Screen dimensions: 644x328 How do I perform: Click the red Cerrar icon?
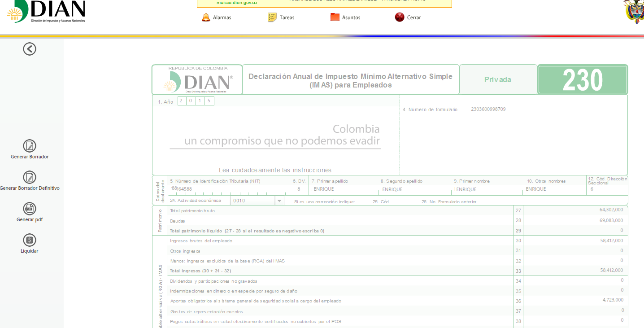click(400, 17)
